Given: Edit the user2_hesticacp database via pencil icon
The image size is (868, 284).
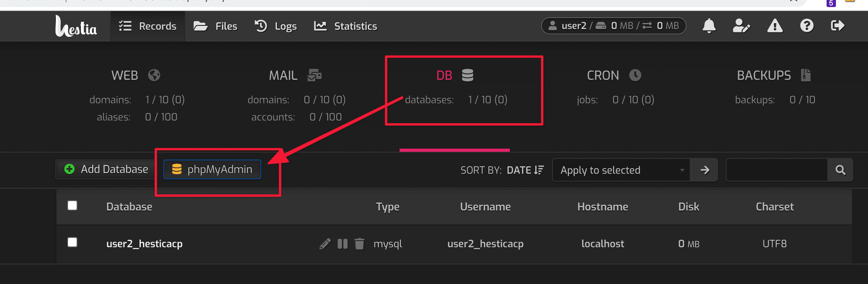Looking at the screenshot, I should (325, 244).
